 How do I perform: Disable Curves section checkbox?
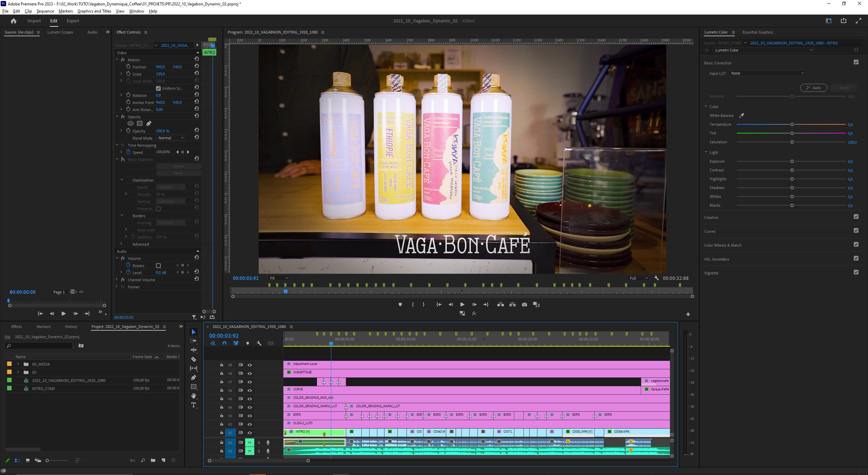(856, 230)
